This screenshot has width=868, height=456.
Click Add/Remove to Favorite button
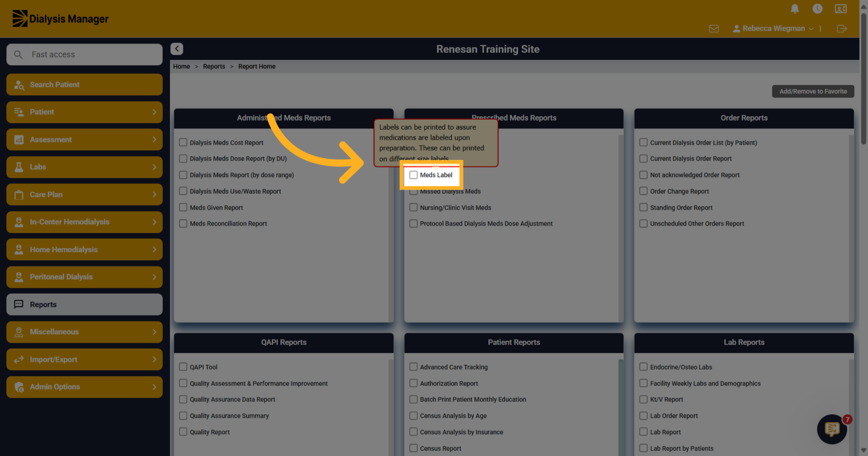[x=813, y=91]
